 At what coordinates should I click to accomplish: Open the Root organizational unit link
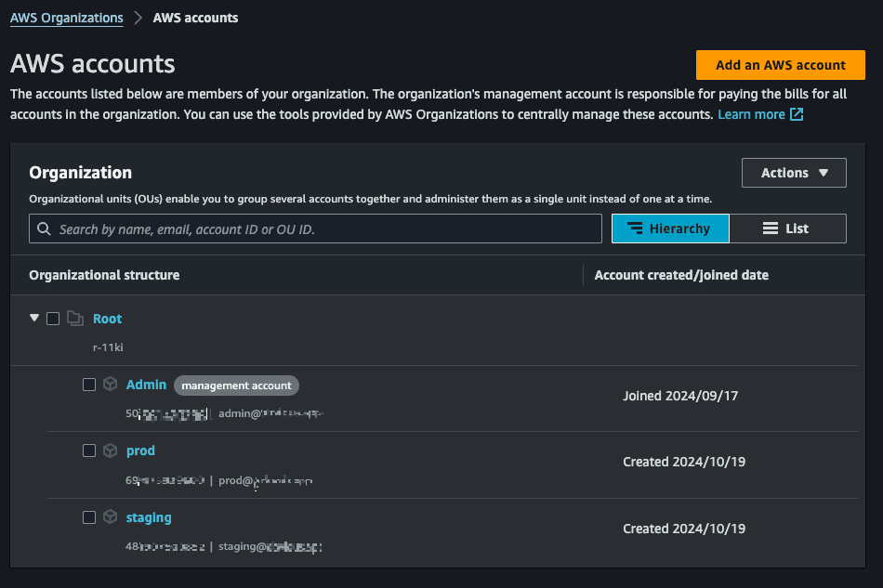tap(107, 319)
